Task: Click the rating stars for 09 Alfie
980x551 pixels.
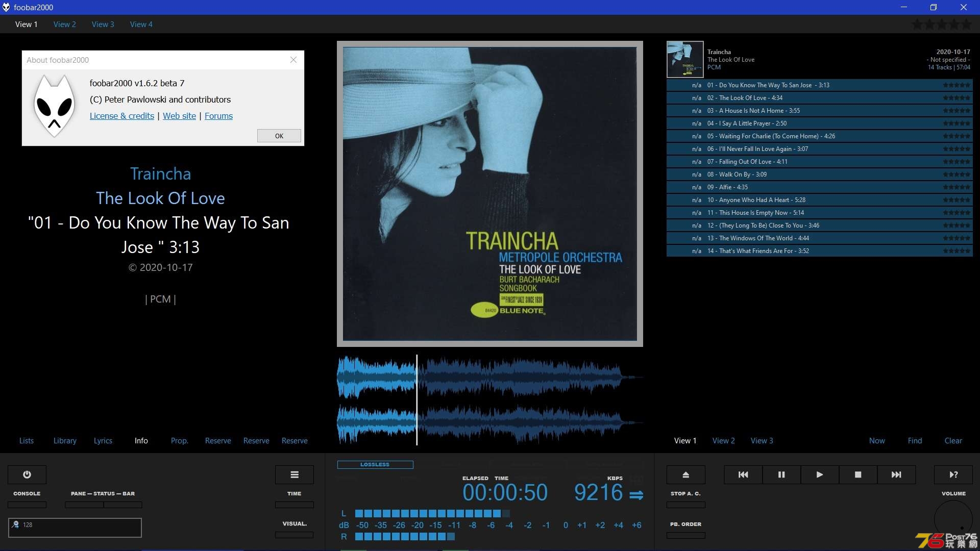Action: pos(957,187)
